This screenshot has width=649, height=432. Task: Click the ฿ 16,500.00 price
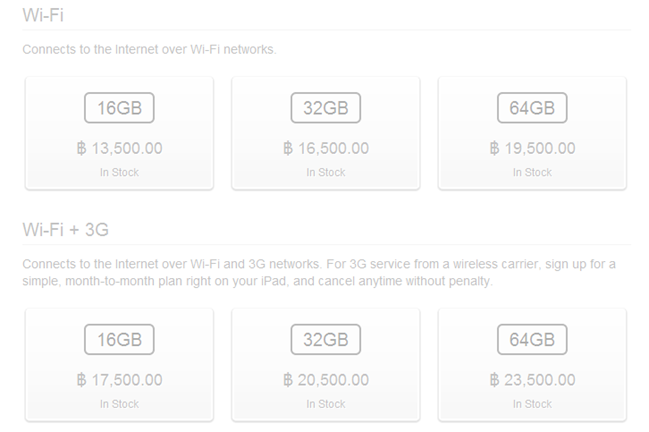tap(326, 148)
